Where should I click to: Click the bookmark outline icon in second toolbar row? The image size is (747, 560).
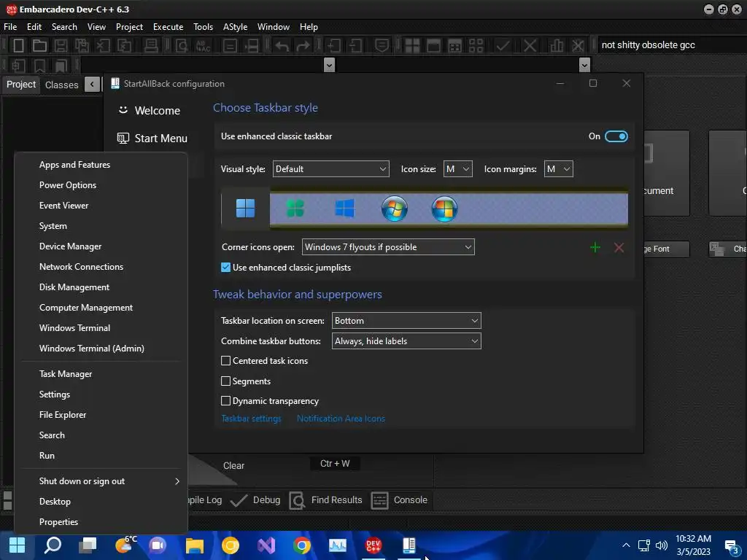pos(39,65)
